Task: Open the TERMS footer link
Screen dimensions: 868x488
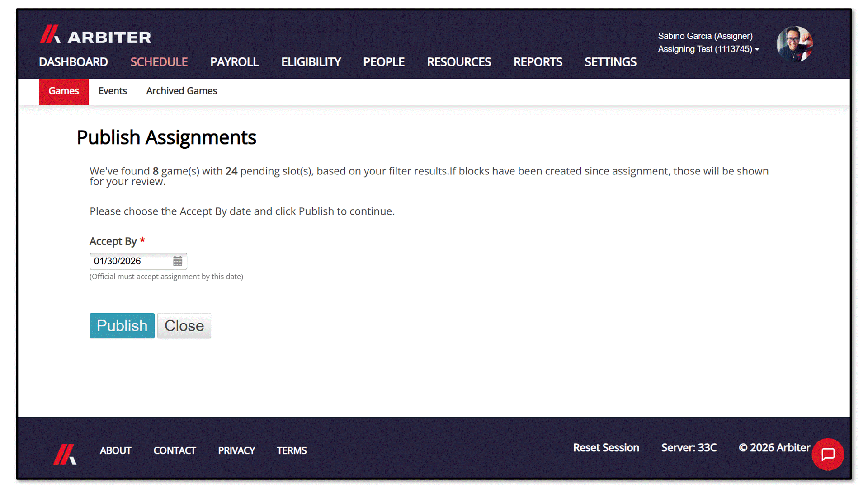Action: tap(292, 450)
